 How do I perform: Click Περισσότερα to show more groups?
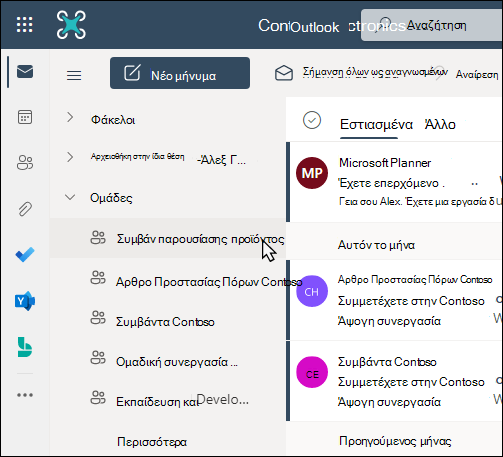click(152, 442)
